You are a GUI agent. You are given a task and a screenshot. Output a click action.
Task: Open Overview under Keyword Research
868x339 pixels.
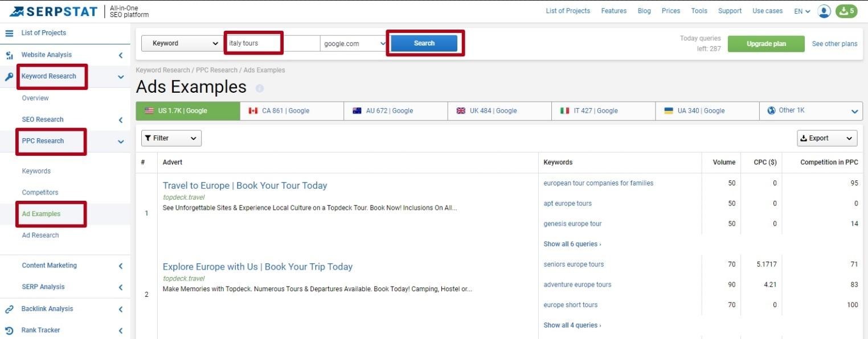coord(35,98)
